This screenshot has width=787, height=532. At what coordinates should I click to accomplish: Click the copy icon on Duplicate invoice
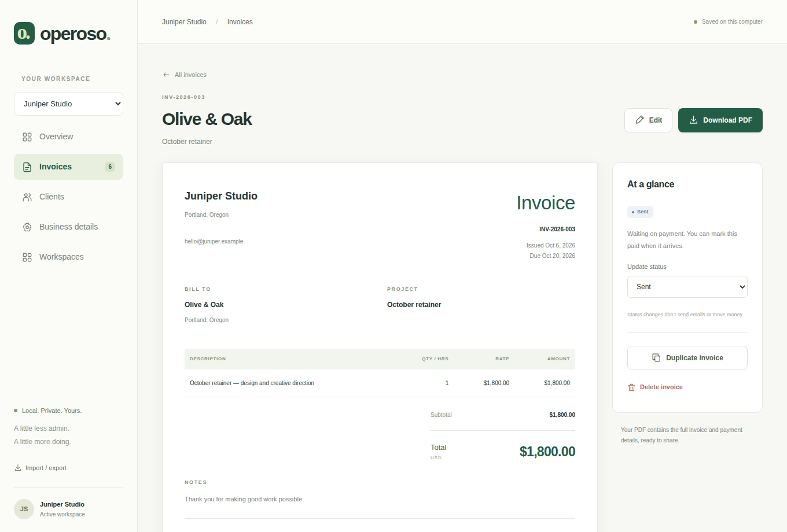tap(656, 358)
